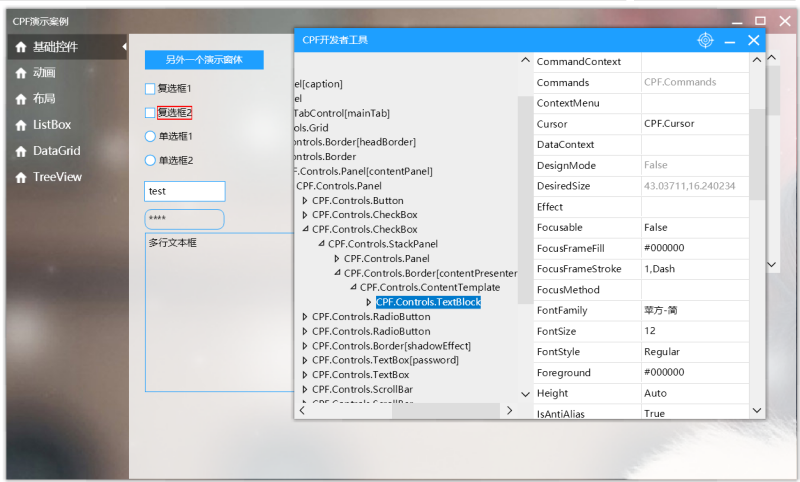800x482 pixels.
Task: Click the tree horizontal scrollbar right arrow
Action: [509, 411]
